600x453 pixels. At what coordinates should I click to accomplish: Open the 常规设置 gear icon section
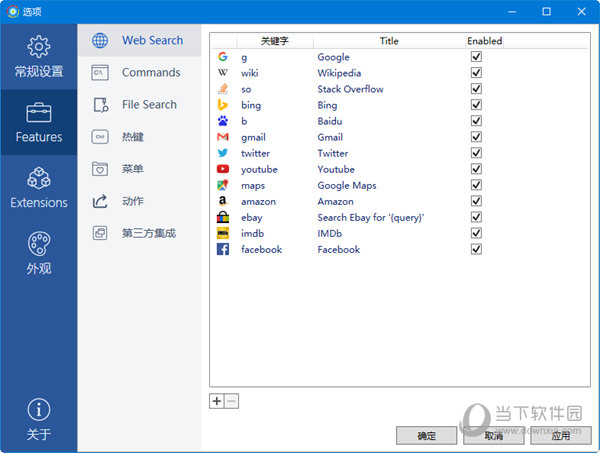point(38,48)
